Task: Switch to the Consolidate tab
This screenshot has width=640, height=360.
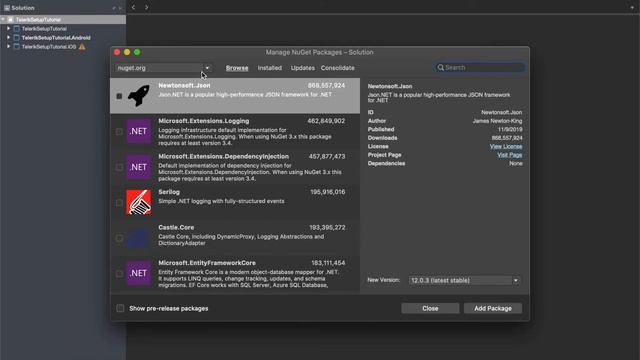Action: click(x=337, y=68)
